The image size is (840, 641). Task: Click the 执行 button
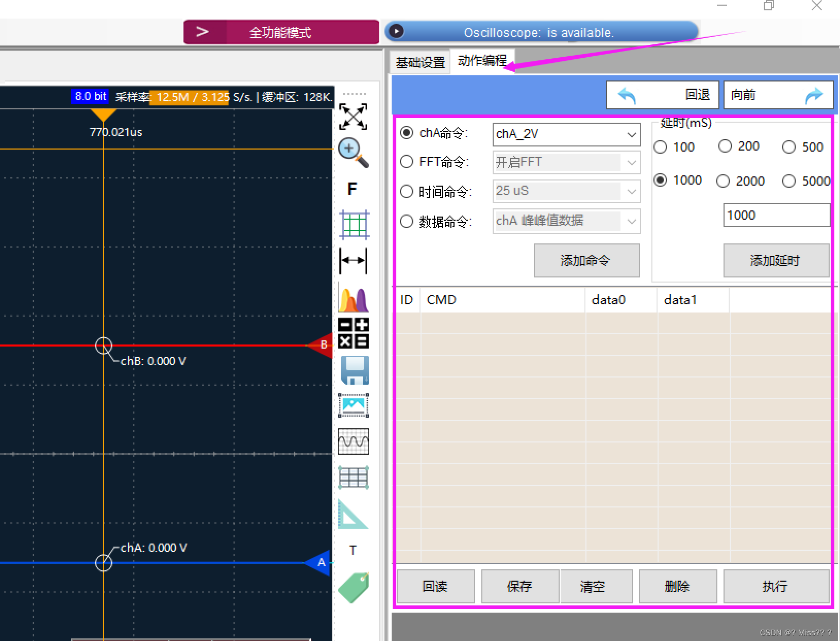[x=776, y=586]
